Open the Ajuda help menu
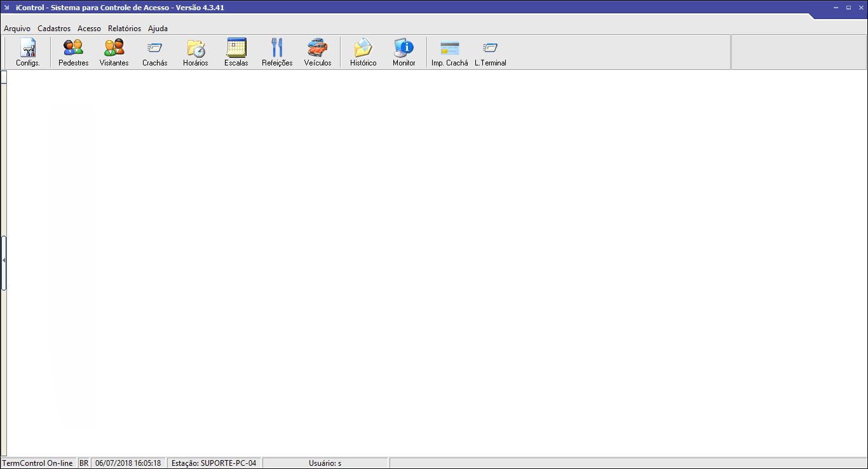868x469 pixels. coord(158,29)
